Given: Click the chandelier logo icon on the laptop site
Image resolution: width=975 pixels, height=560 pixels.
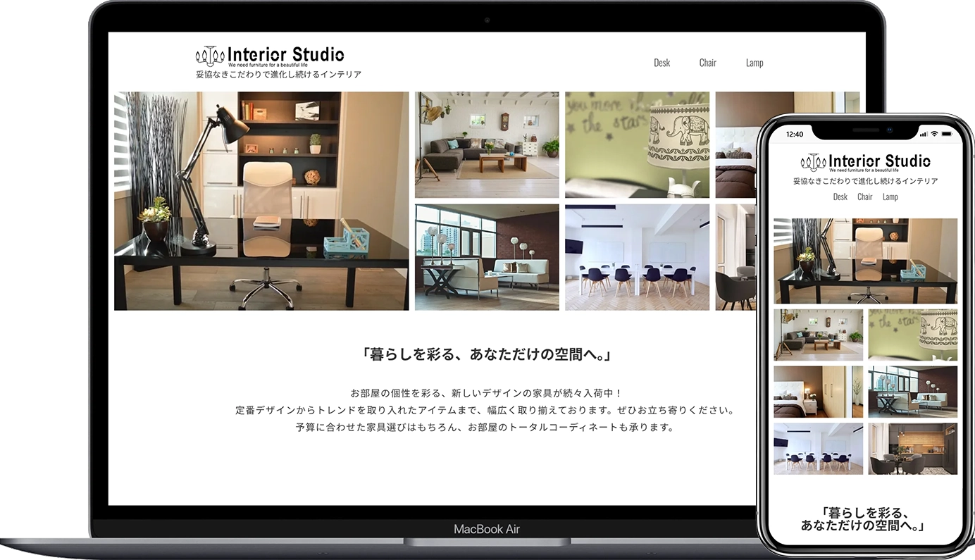Looking at the screenshot, I should [209, 55].
